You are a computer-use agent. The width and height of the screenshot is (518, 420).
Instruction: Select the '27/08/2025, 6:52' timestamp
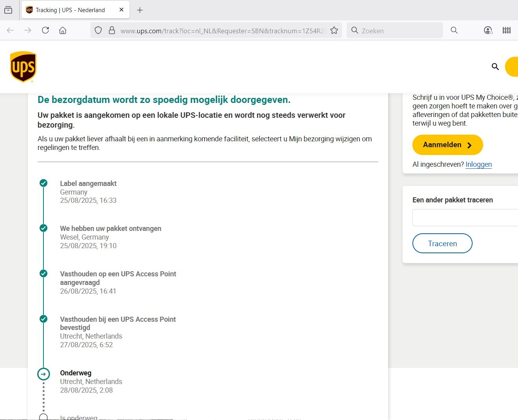click(86, 345)
